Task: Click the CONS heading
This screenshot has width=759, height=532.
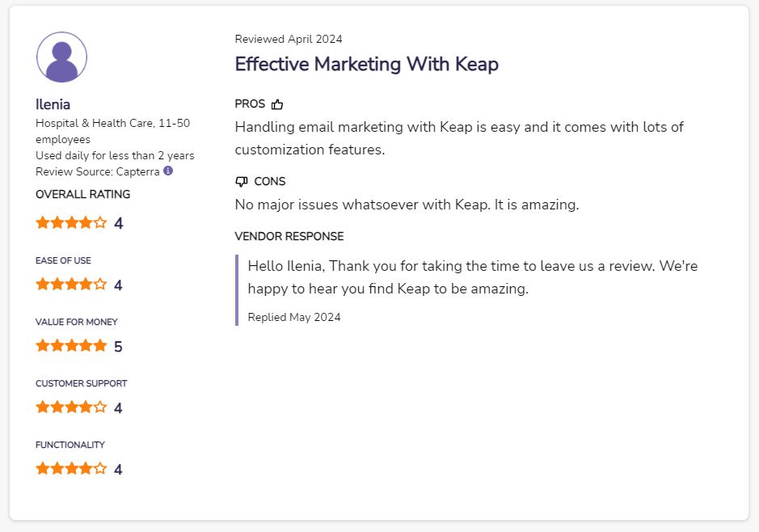Action: (x=270, y=182)
